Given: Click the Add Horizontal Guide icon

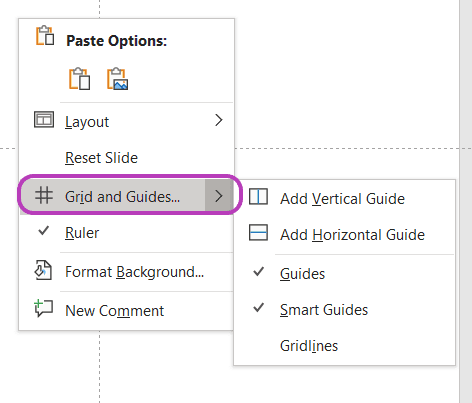Looking at the screenshot, I should pos(258,232).
